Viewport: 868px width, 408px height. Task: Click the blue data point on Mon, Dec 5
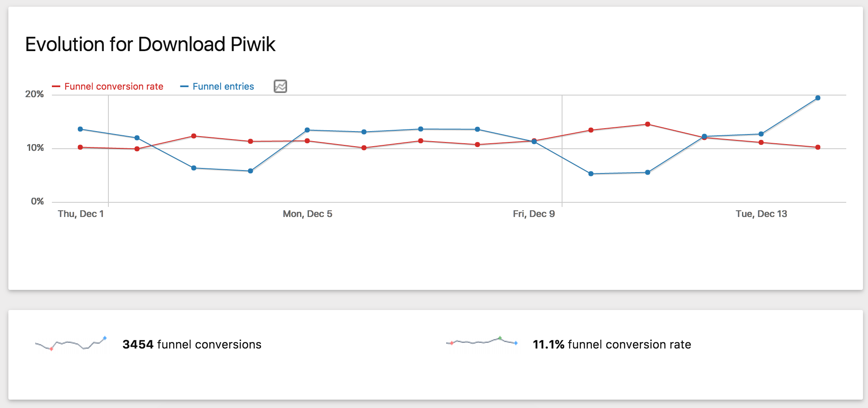pyautogui.click(x=307, y=130)
